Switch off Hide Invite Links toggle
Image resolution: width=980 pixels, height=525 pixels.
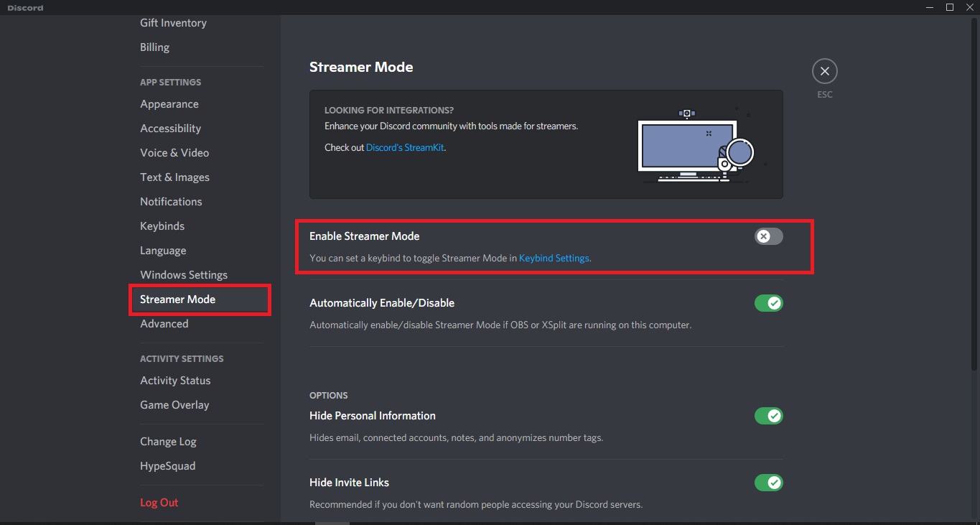(x=768, y=483)
